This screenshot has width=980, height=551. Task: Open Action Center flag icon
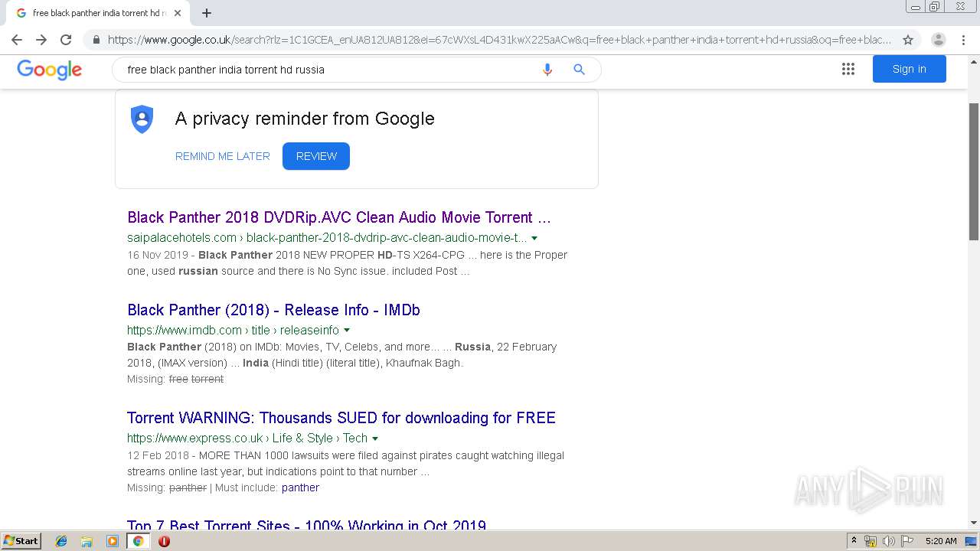(x=907, y=541)
